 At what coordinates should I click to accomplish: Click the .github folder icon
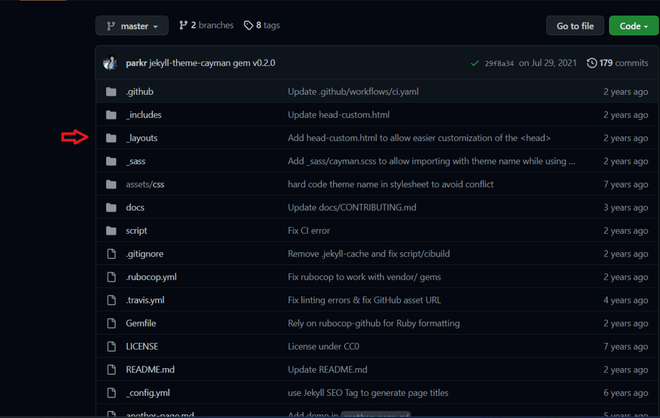point(111,91)
